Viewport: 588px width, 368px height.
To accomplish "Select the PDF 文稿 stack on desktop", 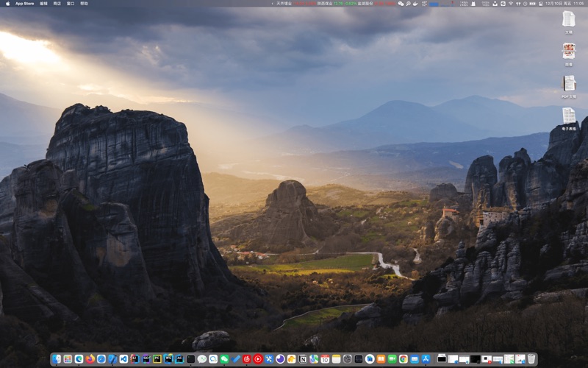I will point(569,85).
